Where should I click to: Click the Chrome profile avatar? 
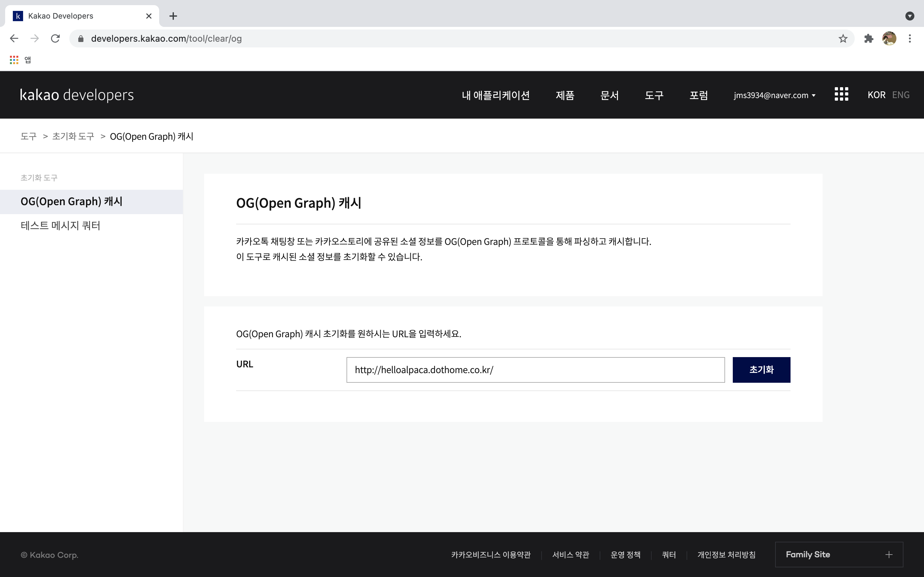(x=889, y=38)
